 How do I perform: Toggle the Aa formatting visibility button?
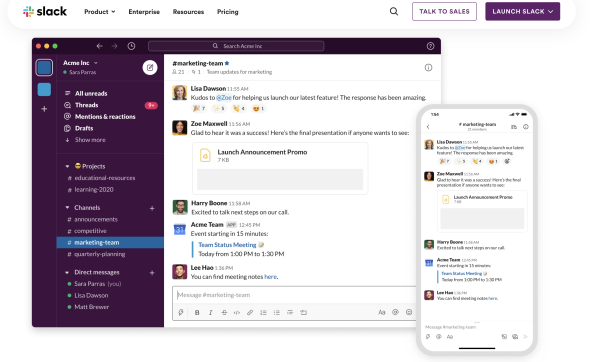coord(382,313)
